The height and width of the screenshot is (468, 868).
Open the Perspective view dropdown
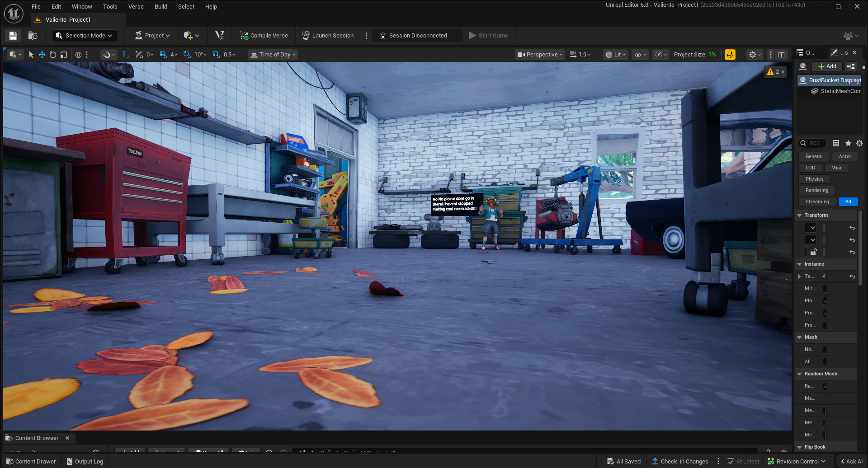(540, 55)
